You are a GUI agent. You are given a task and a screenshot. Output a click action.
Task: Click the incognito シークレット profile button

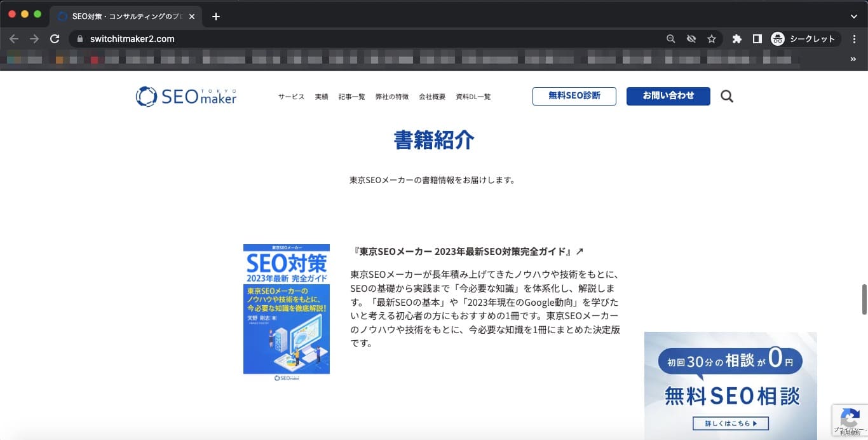tap(806, 39)
